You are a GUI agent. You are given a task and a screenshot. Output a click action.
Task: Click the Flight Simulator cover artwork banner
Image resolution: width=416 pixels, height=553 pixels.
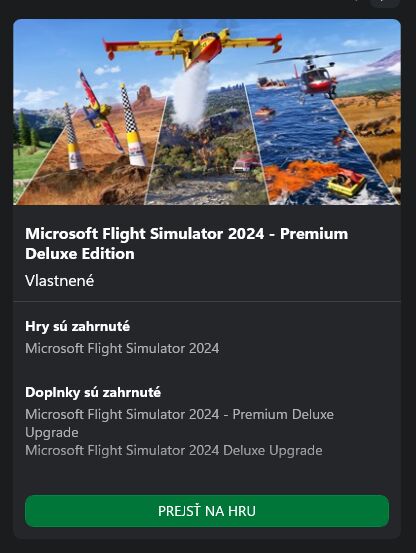(x=207, y=112)
